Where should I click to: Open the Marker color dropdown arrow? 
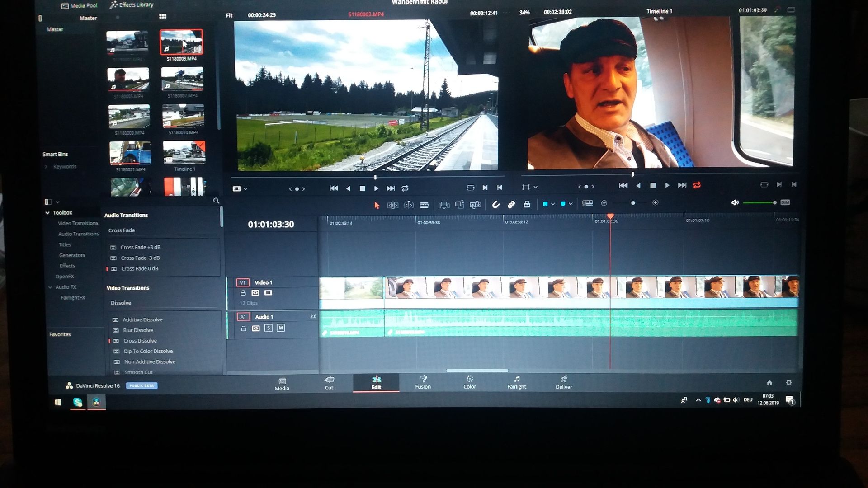571,204
